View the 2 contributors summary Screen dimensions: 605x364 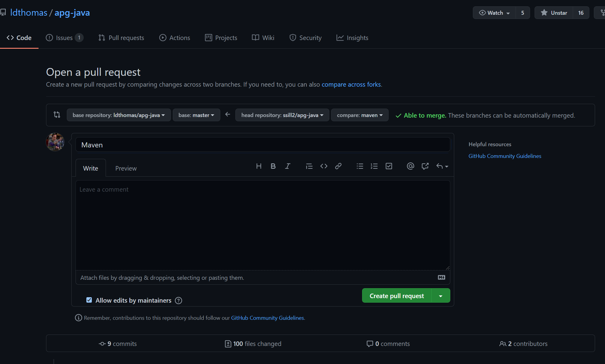click(x=523, y=344)
